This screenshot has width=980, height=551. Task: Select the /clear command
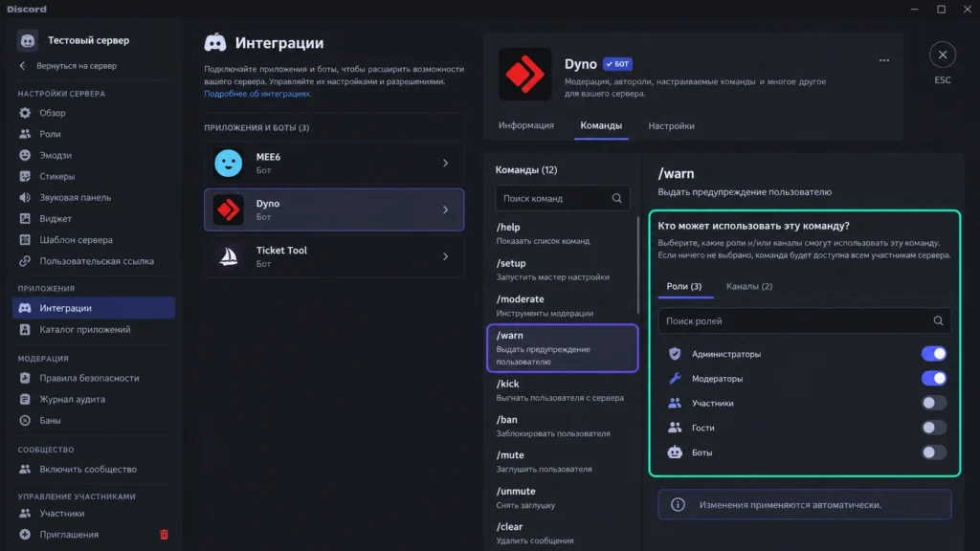(562, 533)
